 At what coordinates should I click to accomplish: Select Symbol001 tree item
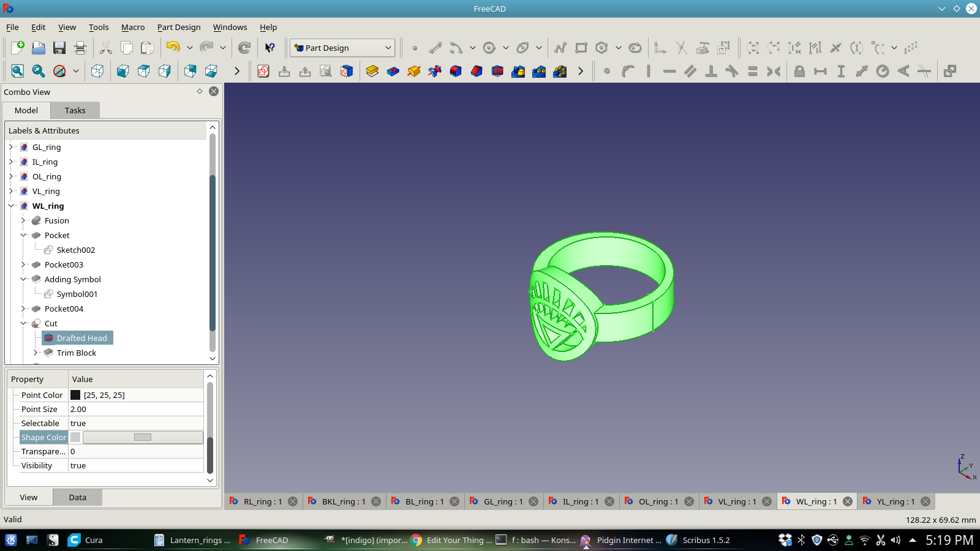[77, 294]
